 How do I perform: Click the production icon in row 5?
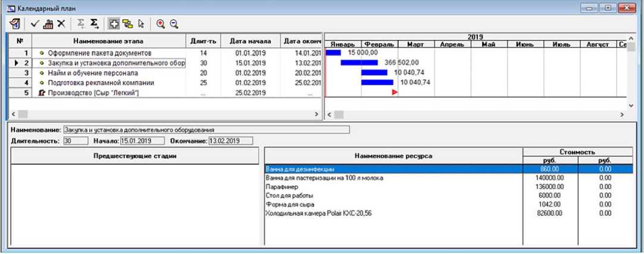tap(41, 93)
